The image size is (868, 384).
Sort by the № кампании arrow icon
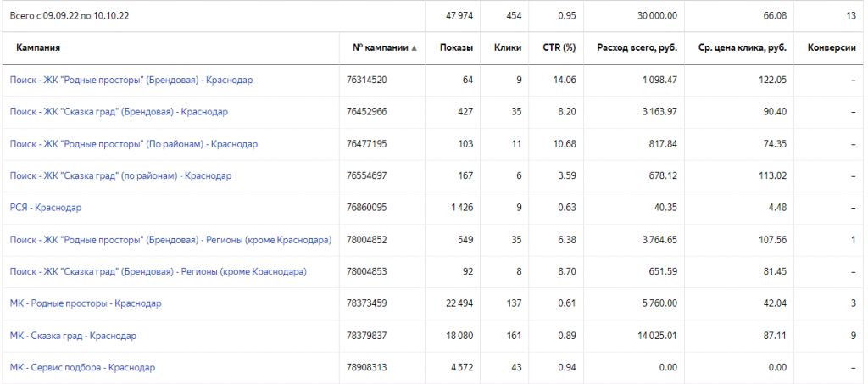414,48
